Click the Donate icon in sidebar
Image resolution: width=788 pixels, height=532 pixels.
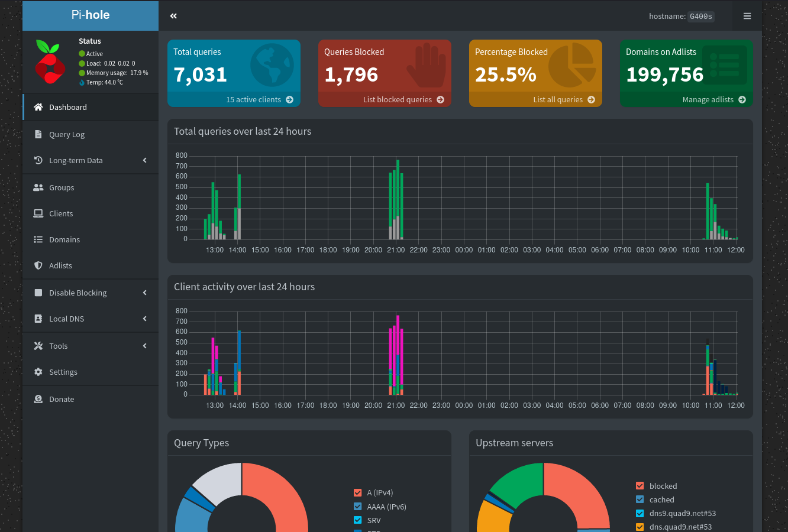[x=38, y=399]
